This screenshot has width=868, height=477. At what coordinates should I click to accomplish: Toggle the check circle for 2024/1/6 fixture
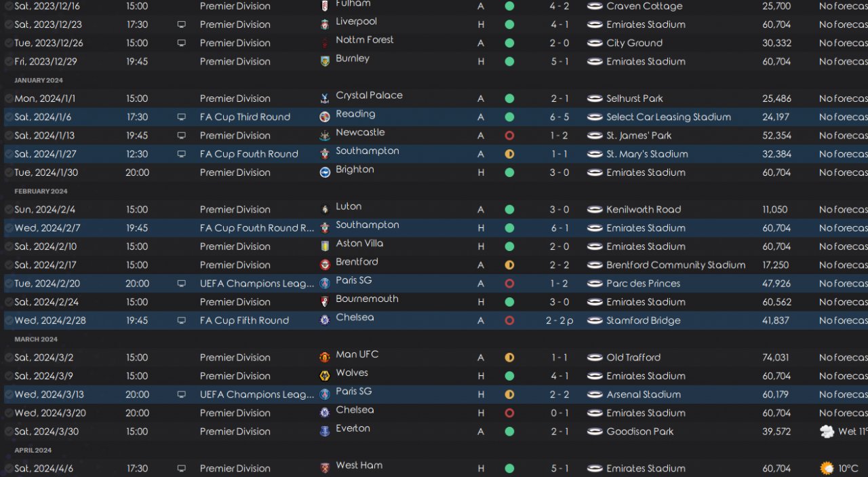click(x=9, y=117)
